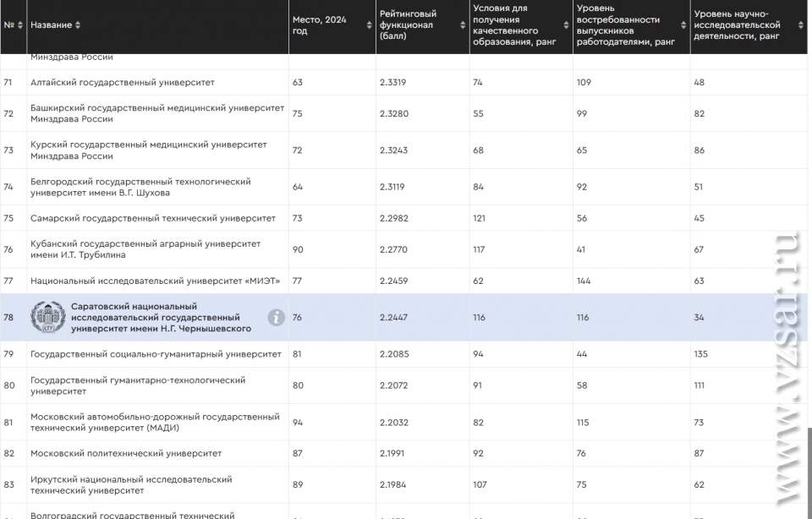Click research rank 135 in row 79

tap(700, 354)
